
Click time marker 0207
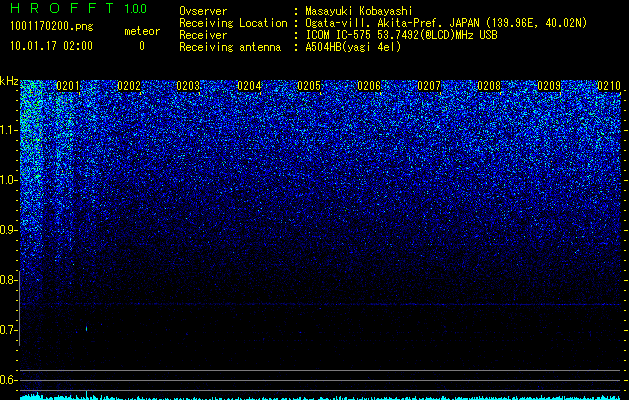pos(429,86)
